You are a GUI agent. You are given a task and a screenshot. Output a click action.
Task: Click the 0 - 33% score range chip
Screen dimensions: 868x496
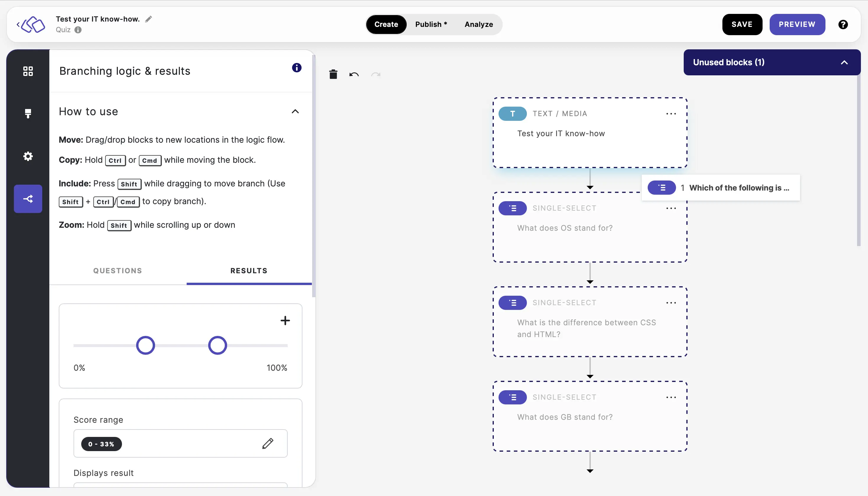(x=102, y=444)
